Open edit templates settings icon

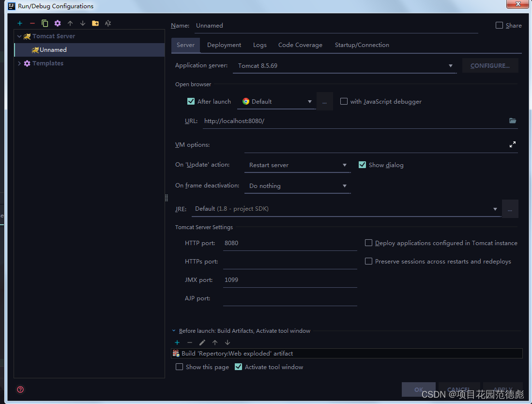[58, 23]
